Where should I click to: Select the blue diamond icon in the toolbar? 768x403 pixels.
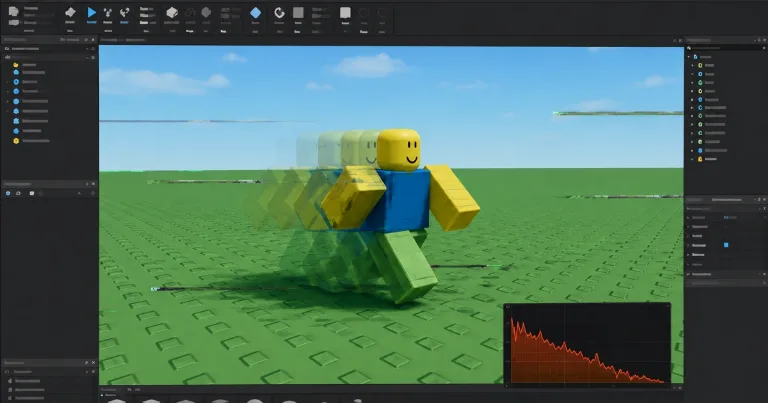255,13
